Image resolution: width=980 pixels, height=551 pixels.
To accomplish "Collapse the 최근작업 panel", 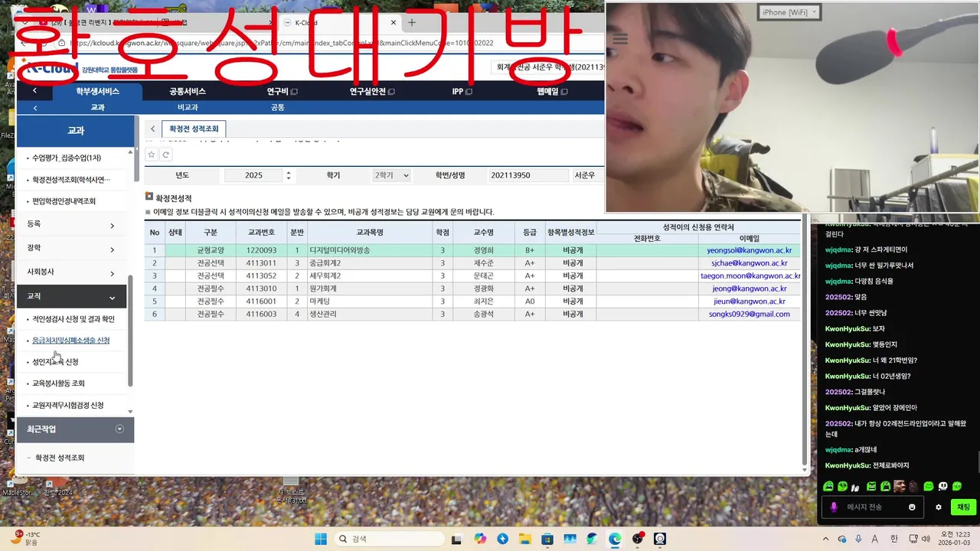I will pyautogui.click(x=119, y=429).
